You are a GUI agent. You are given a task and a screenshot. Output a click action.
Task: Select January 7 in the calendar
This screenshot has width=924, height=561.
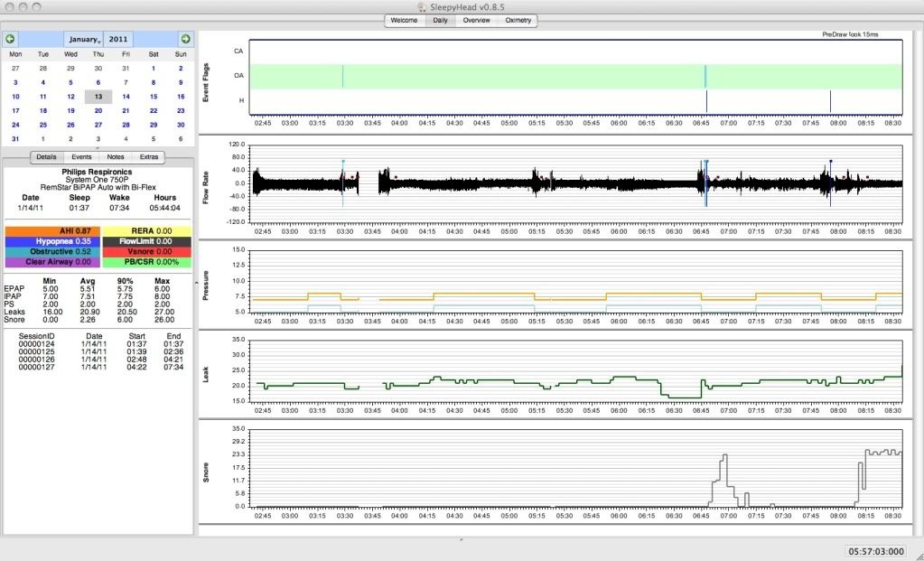(126, 82)
